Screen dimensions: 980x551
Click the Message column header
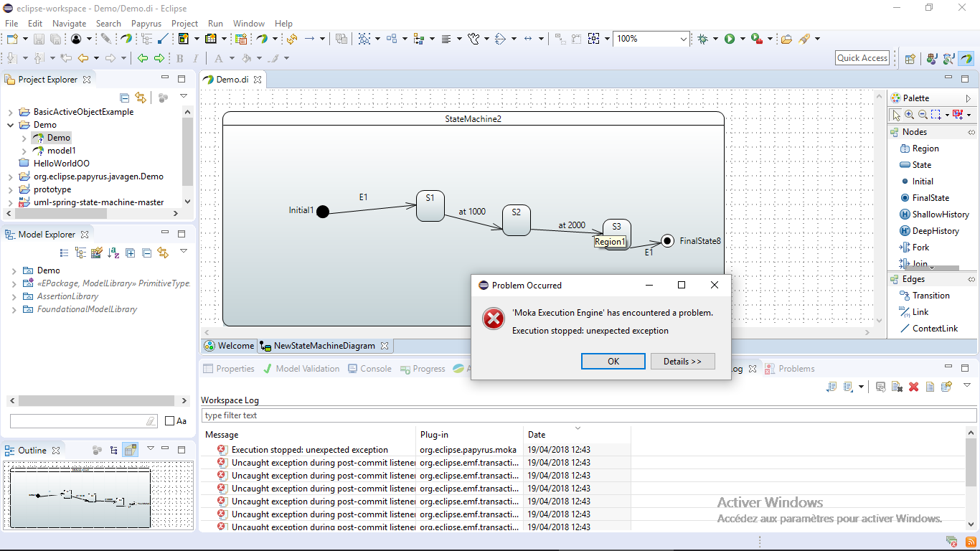coord(308,435)
